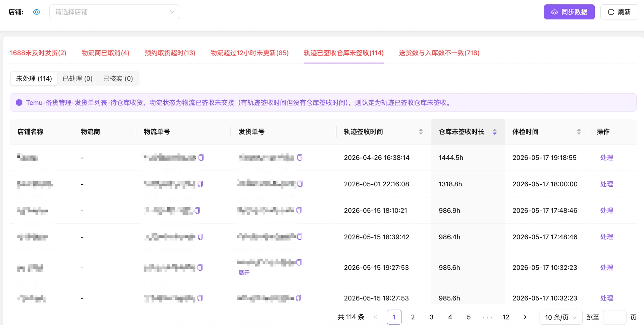Copy shipment number in the 986.4h row
This screenshot has height=325, width=644.
click(300, 237)
